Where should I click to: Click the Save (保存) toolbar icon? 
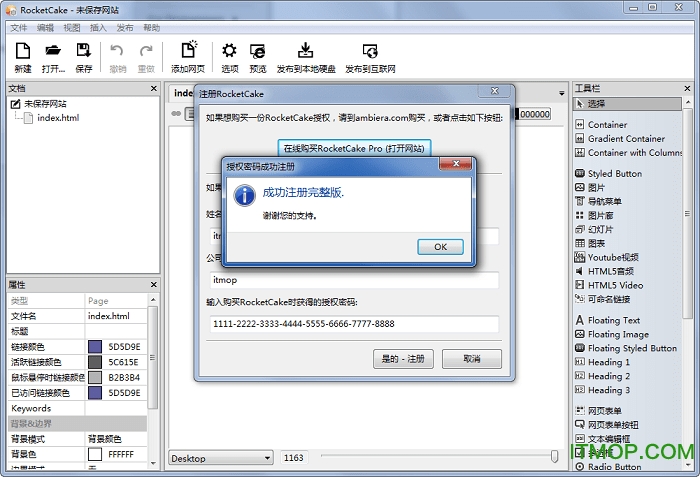point(83,57)
